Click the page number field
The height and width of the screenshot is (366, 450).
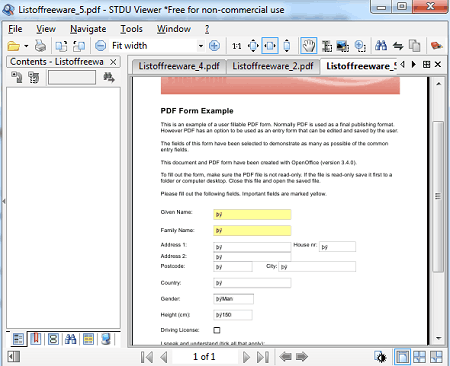(x=204, y=357)
